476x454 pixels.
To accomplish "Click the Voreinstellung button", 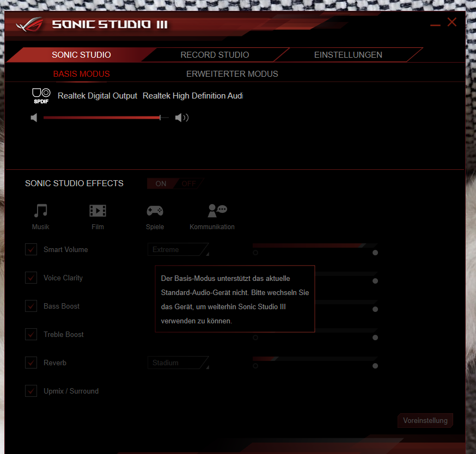I will point(425,421).
